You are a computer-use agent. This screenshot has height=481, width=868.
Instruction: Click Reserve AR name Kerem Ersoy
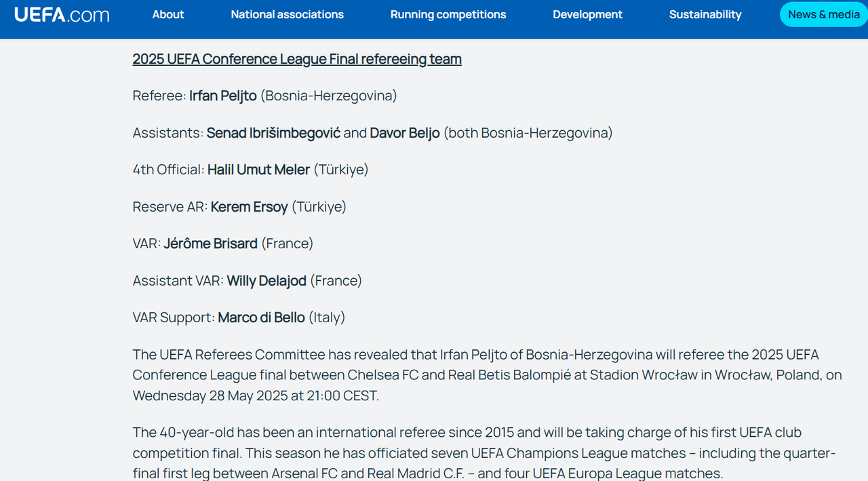pyautogui.click(x=250, y=207)
